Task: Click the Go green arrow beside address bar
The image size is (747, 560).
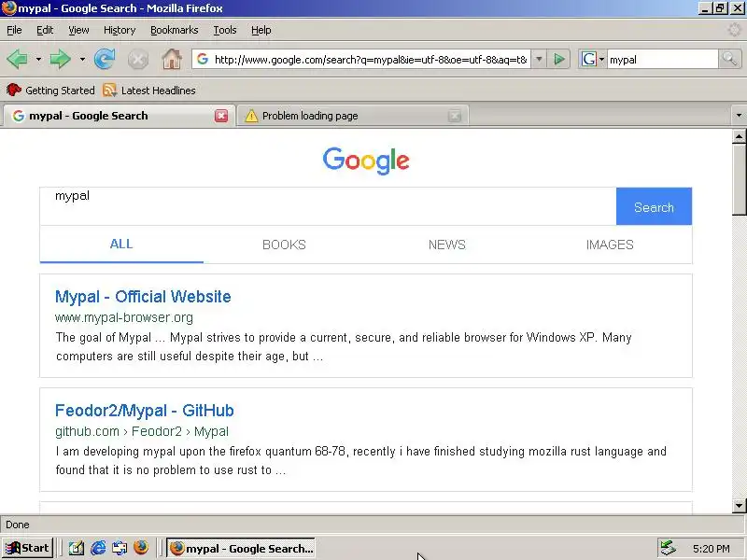Action: (x=558, y=60)
